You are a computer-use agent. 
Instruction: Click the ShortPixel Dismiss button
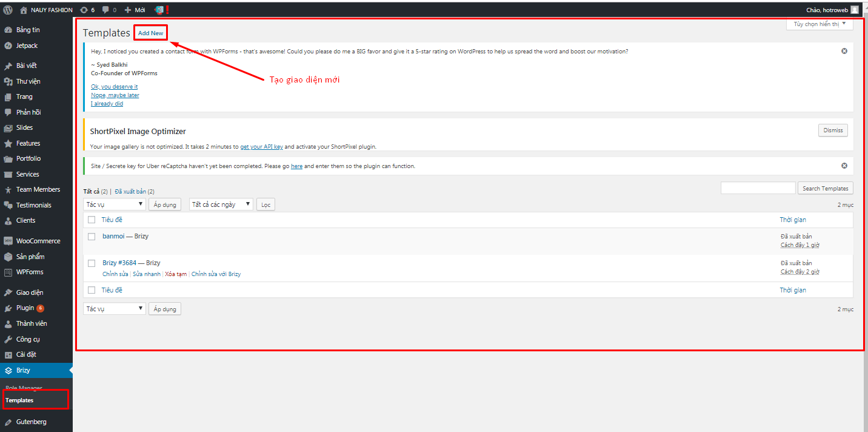tap(833, 130)
